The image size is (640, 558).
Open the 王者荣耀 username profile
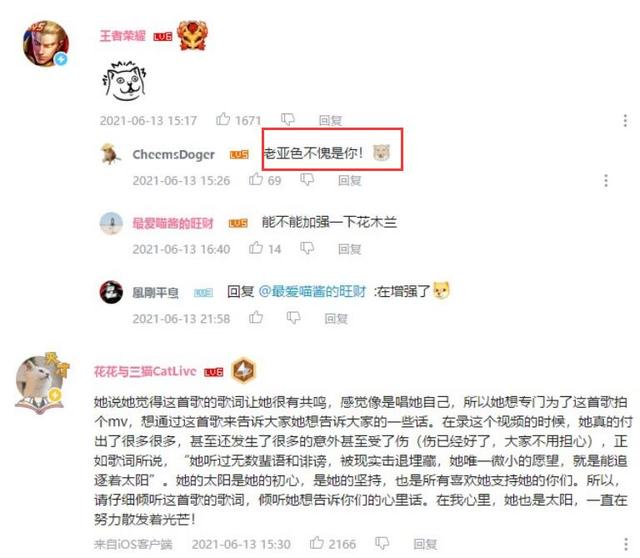point(122,36)
